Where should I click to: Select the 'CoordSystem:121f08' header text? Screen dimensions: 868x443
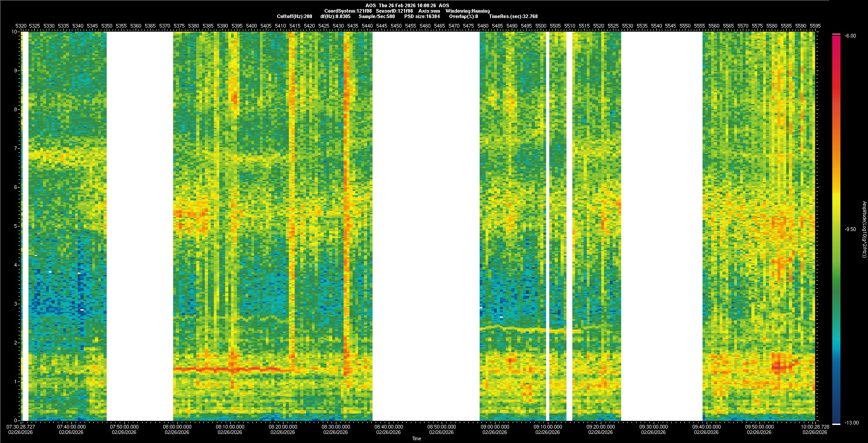(x=348, y=11)
